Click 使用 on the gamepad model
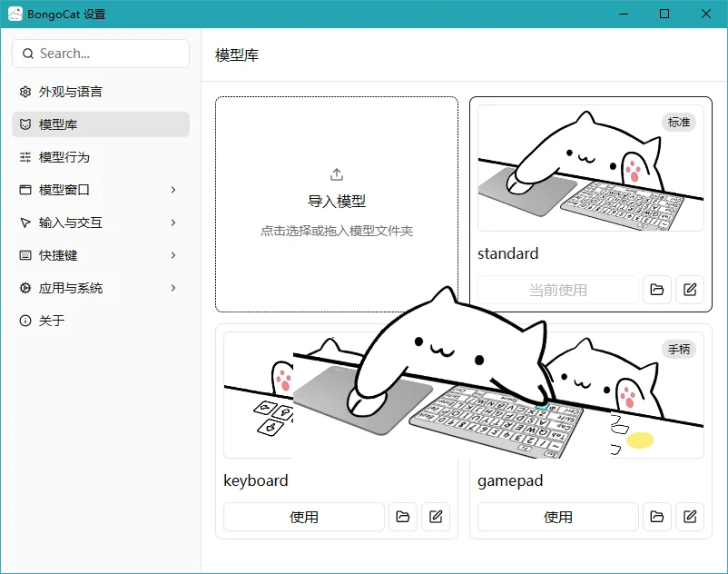The image size is (728, 574). (558, 517)
